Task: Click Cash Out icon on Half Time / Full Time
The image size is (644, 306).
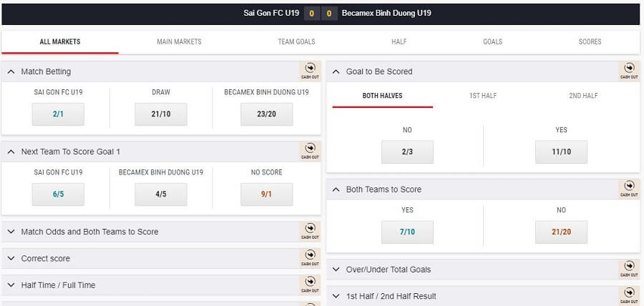Action: [x=310, y=285]
